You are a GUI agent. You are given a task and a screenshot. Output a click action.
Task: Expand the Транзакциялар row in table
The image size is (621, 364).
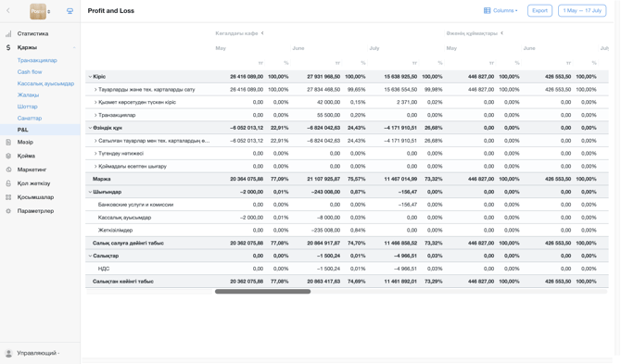pyautogui.click(x=95, y=115)
